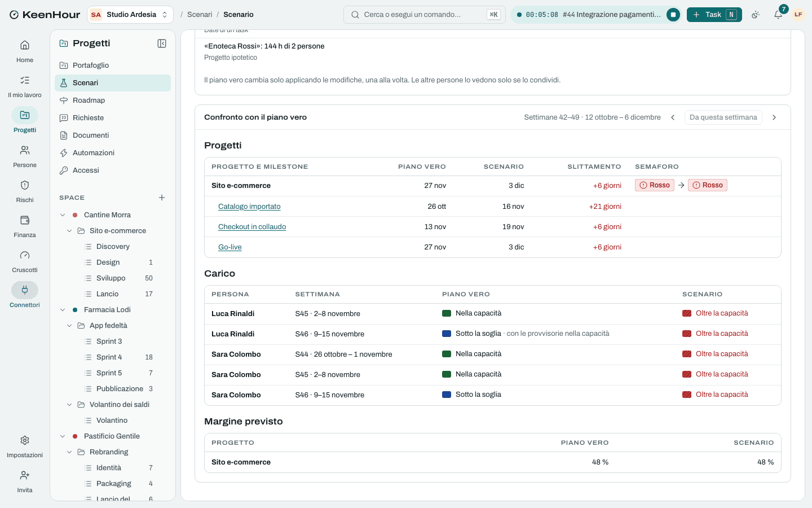Viewport: 812px width, 508px height.
Task: Click blue swatch in Sara Colombo S46 row
Action: point(447,395)
